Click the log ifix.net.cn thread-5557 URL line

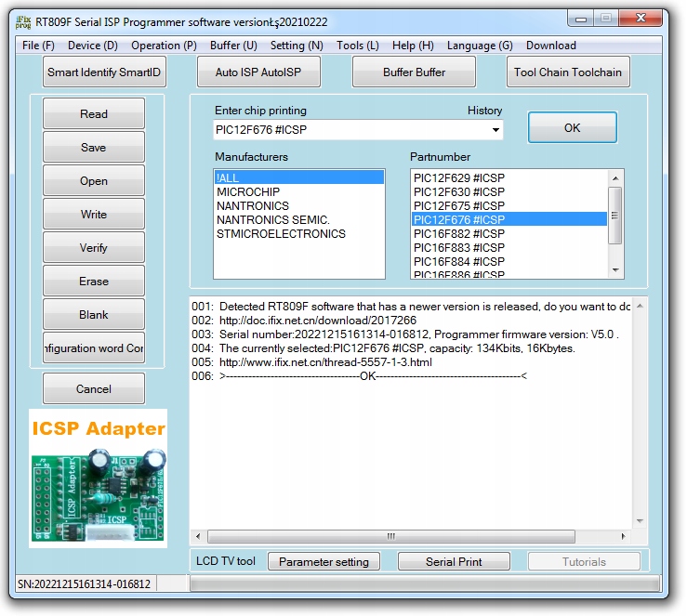click(325, 362)
